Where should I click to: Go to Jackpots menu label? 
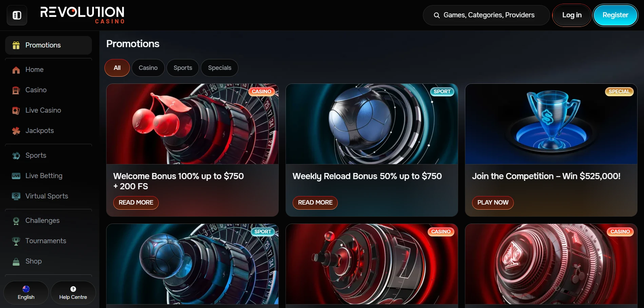click(40, 131)
